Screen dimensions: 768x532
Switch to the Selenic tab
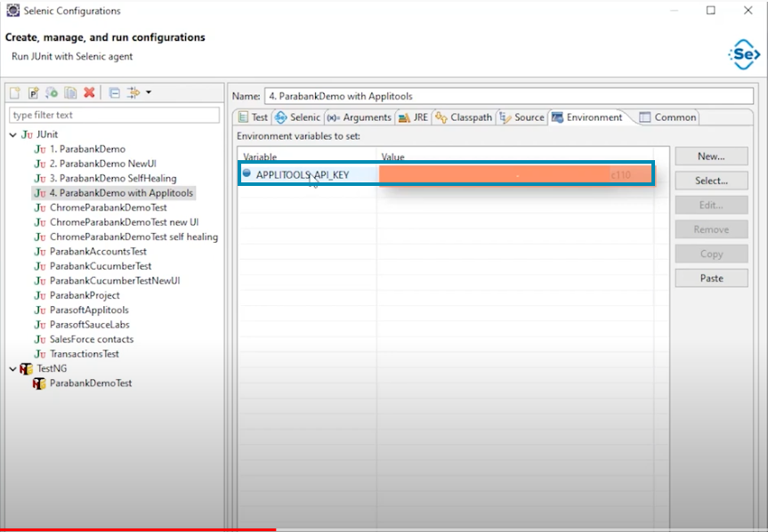click(x=298, y=117)
